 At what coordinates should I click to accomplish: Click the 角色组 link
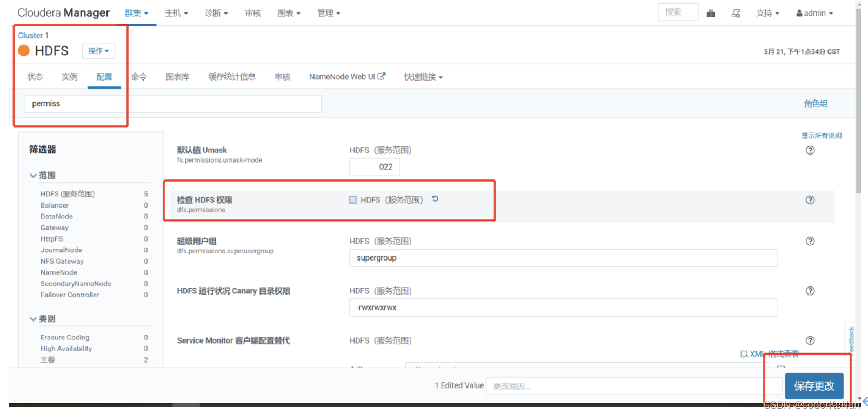click(816, 103)
